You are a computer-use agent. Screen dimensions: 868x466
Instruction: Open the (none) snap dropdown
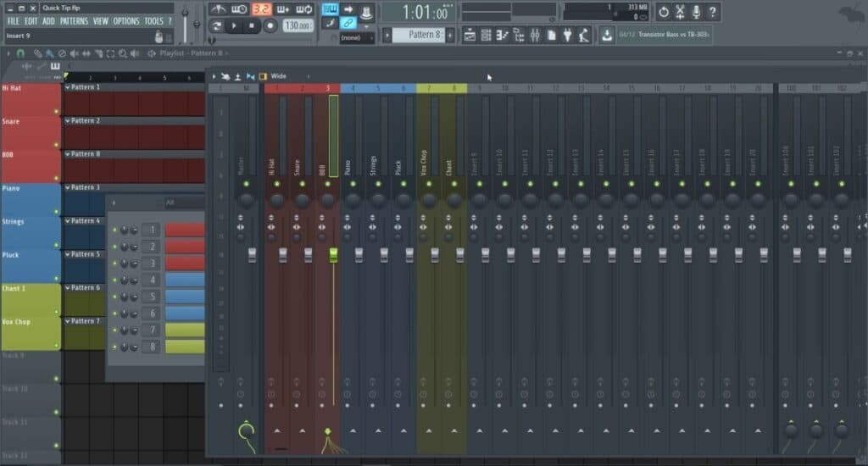[356, 37]
